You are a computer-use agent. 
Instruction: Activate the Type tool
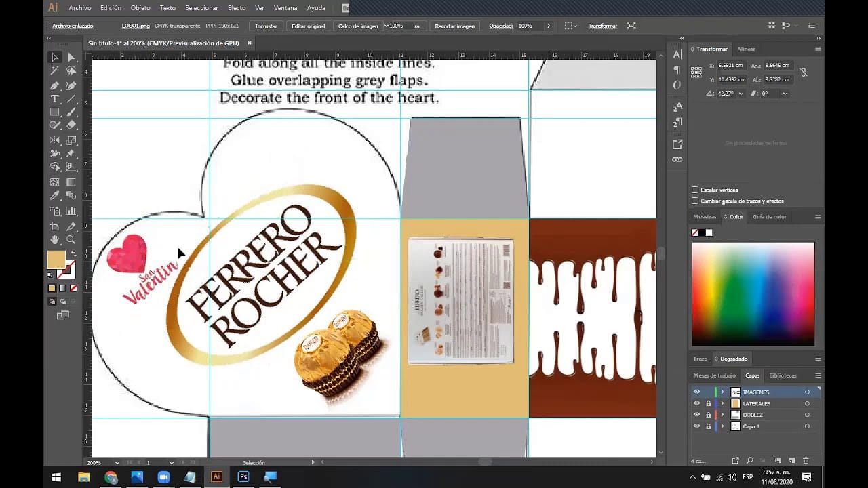(55, 99)
